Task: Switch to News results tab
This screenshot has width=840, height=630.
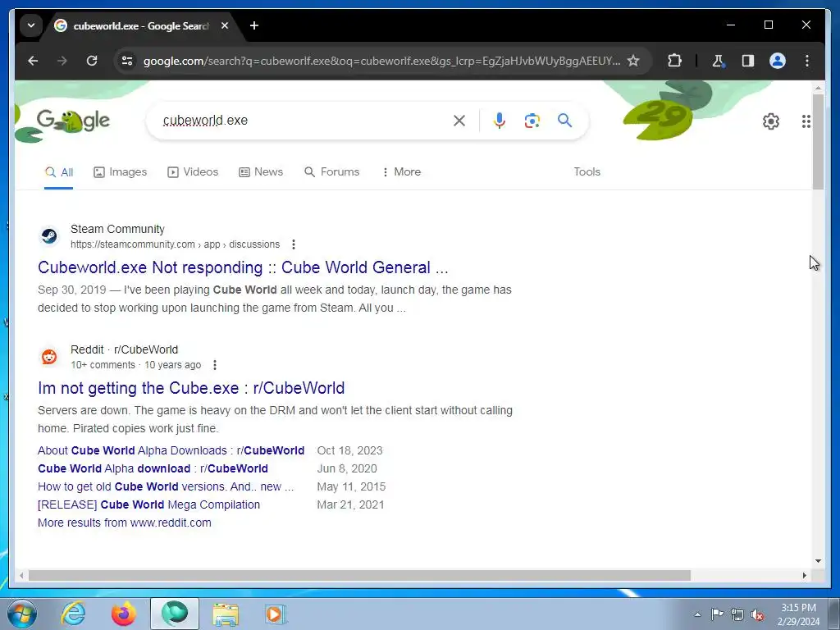Action: coord(261,172)
